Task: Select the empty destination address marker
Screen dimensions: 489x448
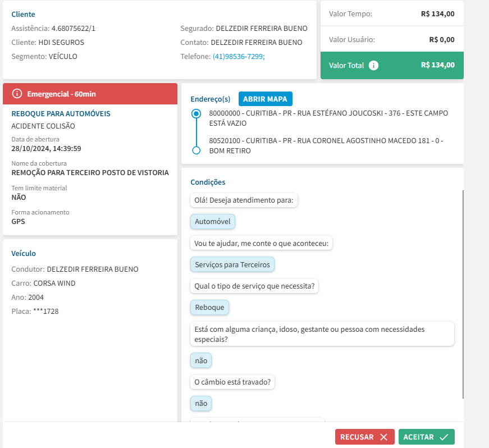Action: click(196, 150)
